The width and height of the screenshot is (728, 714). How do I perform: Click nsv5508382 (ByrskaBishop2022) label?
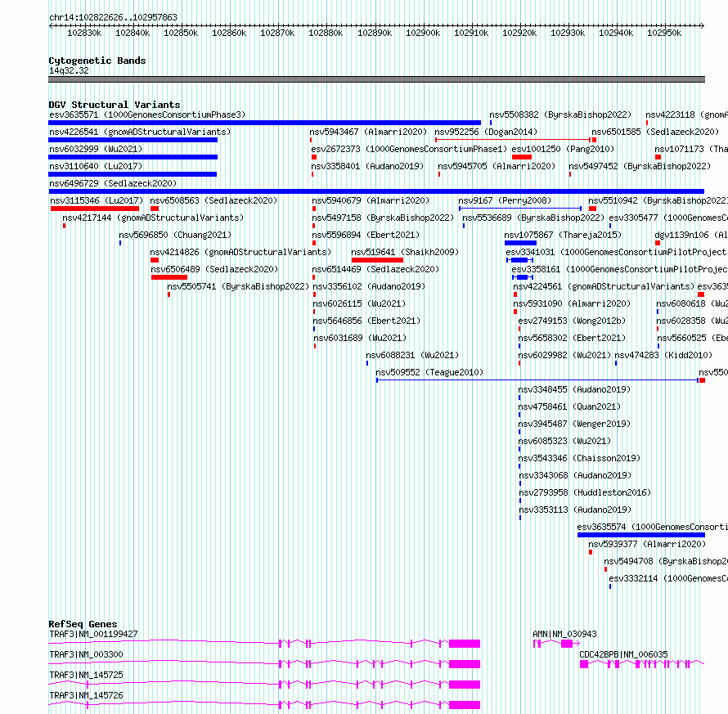[x=560, y=115]
